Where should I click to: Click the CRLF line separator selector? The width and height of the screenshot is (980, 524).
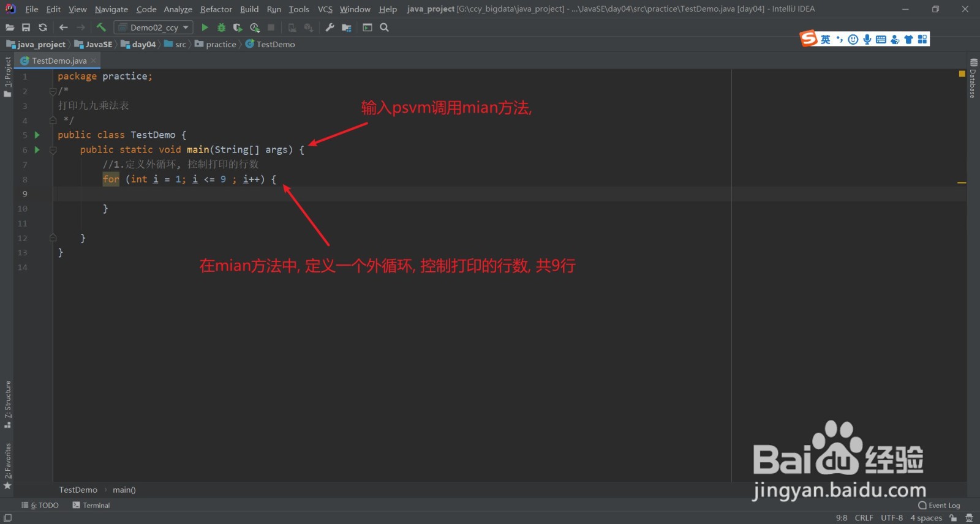pyautogui.click(x=864, y=518)
